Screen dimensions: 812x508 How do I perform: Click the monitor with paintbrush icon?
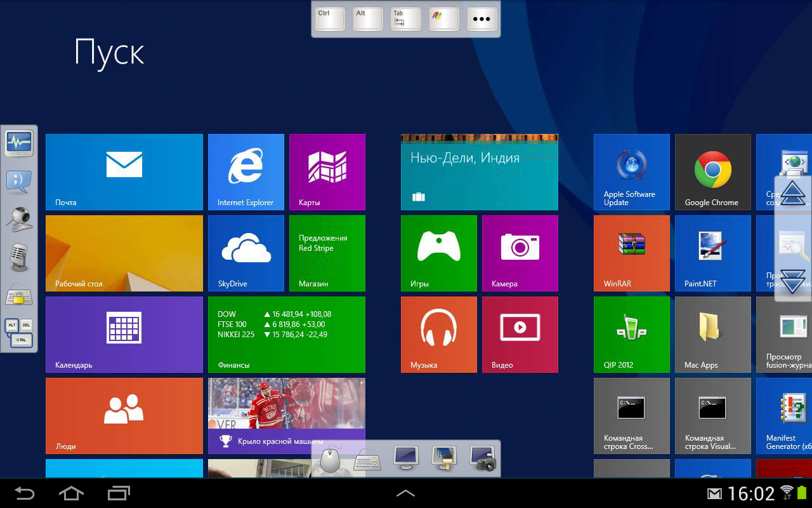[x=444, y=458]
